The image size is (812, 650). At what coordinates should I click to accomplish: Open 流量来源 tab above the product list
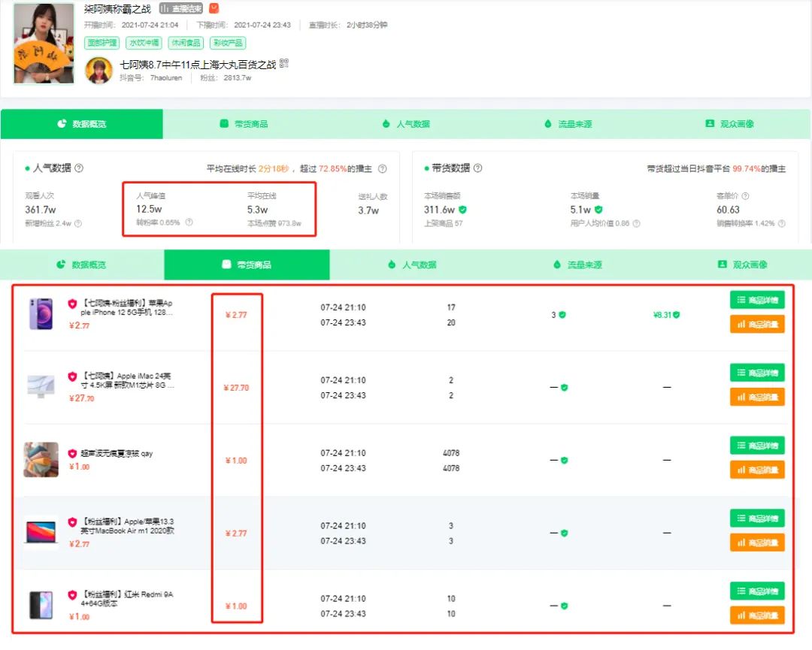[577, 265]
